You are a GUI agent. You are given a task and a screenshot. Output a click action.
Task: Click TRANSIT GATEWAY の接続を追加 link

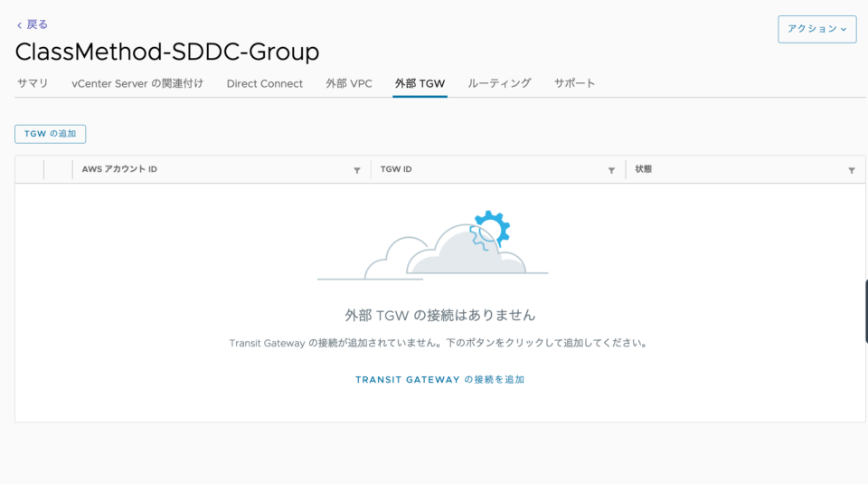440,380
